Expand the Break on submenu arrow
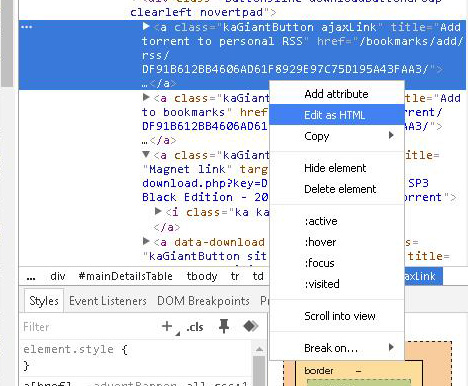 391,347
